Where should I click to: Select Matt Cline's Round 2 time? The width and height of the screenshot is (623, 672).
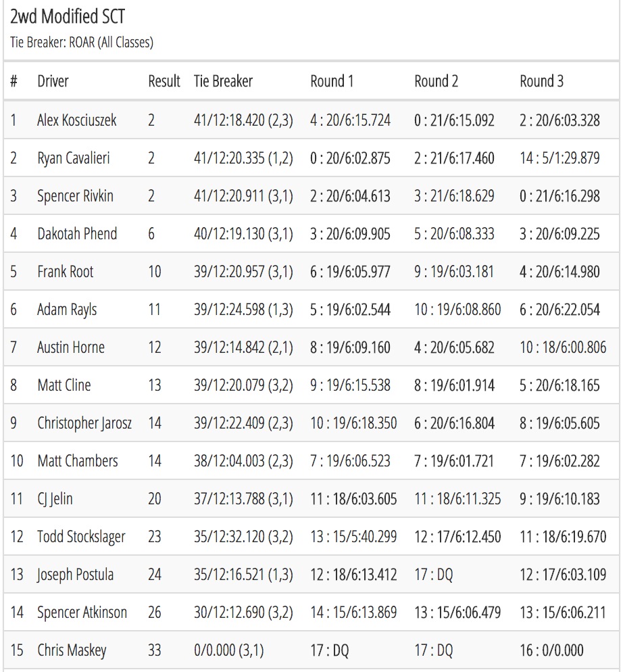point(454,385)
